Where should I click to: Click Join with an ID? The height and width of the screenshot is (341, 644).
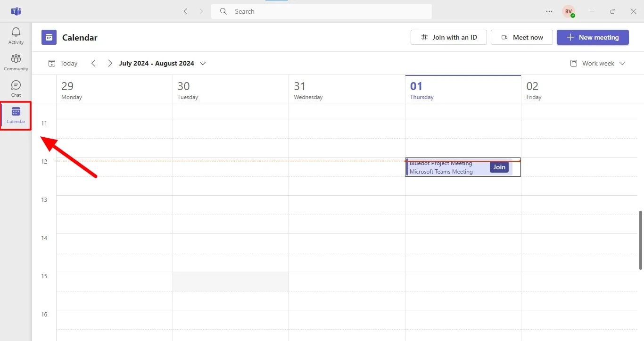click(x=449, y=37)
